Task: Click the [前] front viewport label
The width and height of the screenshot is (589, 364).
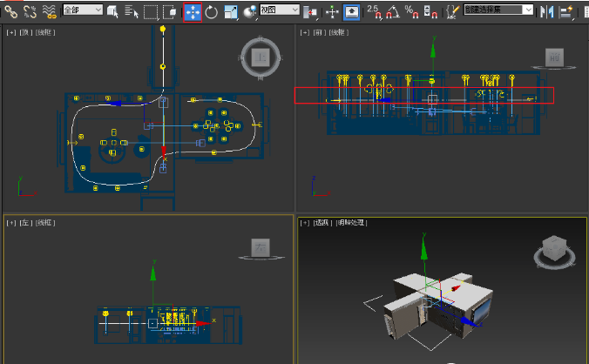Action: tap(318, 32)
